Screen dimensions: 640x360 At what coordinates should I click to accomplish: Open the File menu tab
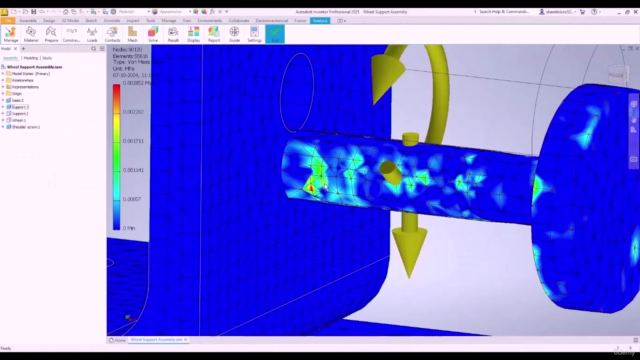pyautogui.click(x=8, y=20)
